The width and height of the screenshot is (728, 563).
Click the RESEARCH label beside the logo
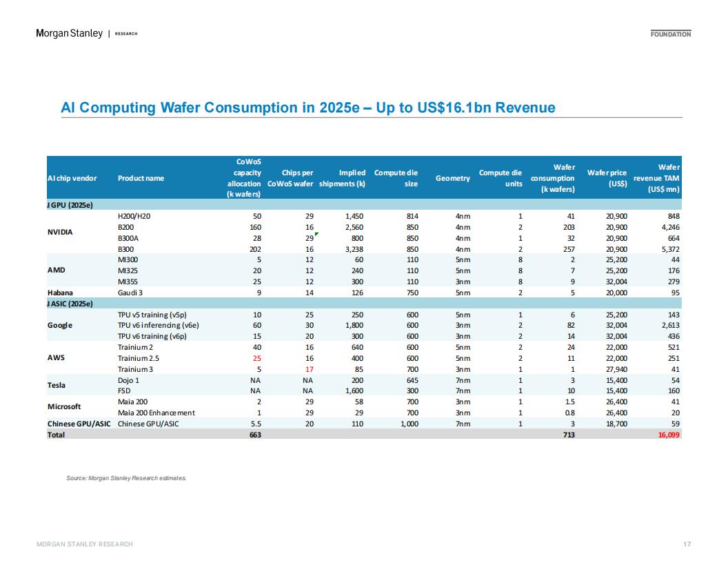pos(126,34)
